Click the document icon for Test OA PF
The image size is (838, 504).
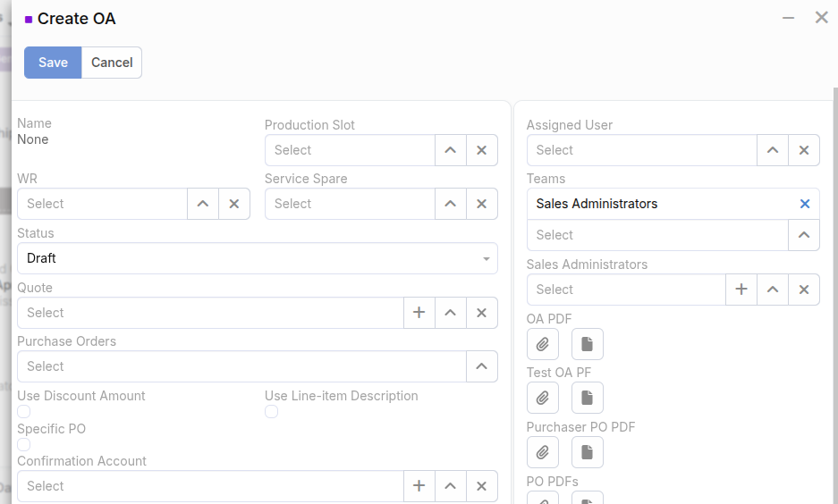(x=587, y=398)
